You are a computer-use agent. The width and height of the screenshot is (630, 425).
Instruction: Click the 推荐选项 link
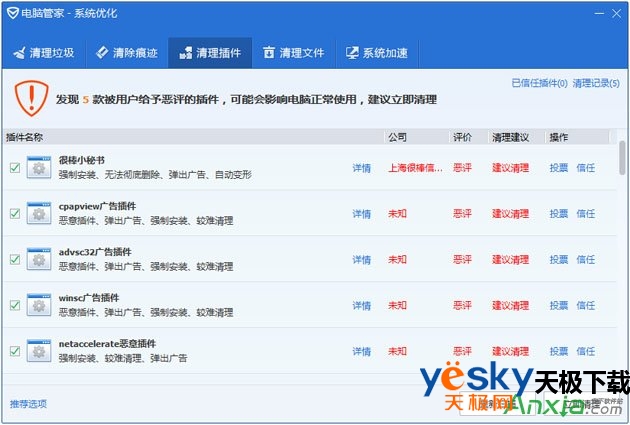point(28,403)
